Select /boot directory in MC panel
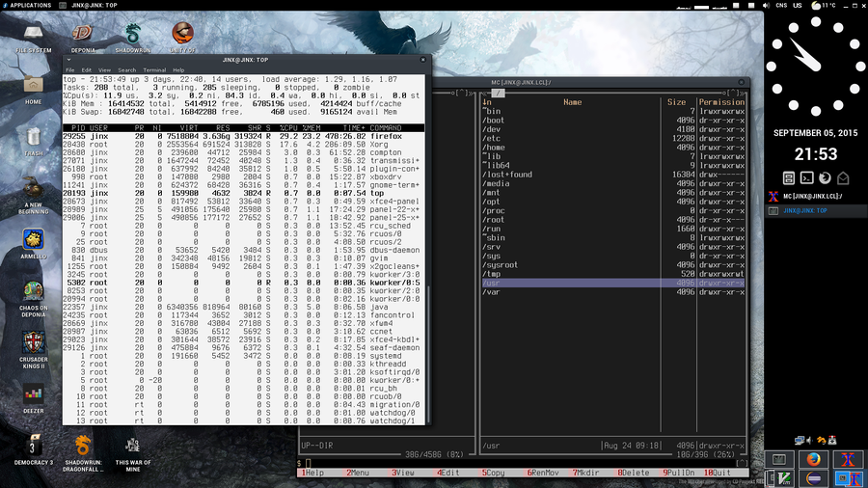Image resolution: width=868 pixels, height=488 pixels. point(613,121)
